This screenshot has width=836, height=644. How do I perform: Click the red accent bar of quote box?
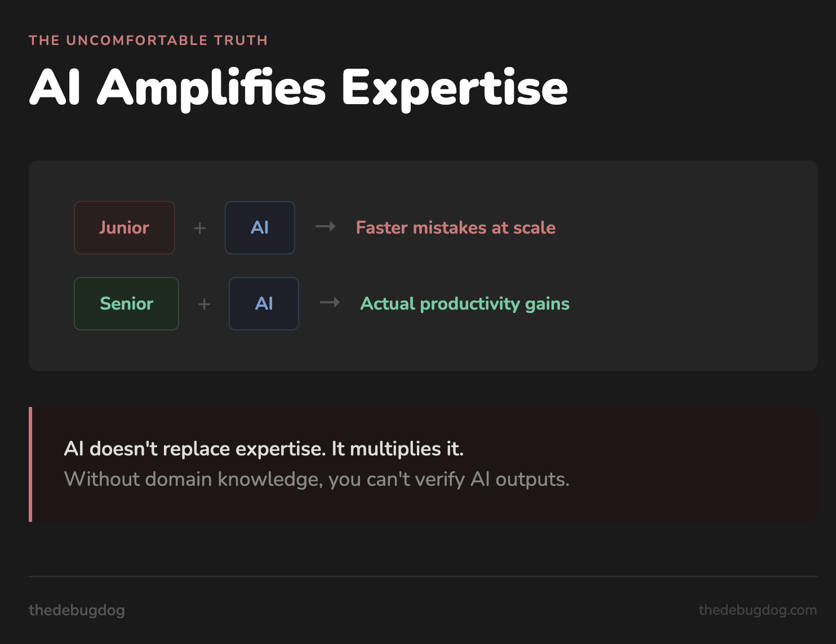(30, 464)
